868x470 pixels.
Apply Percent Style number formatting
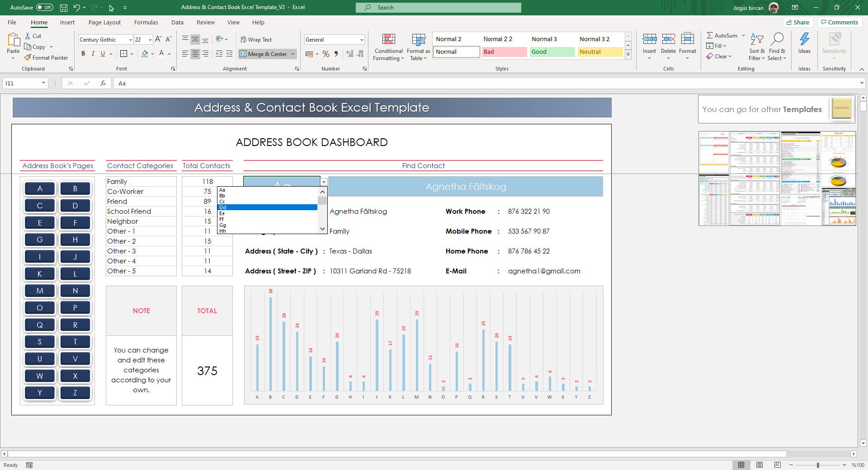(326, 54)
